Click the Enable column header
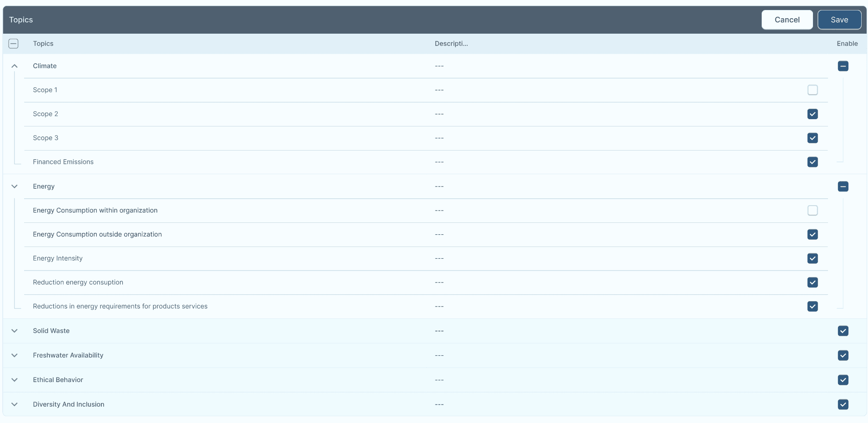 click(x=847, y=44)
